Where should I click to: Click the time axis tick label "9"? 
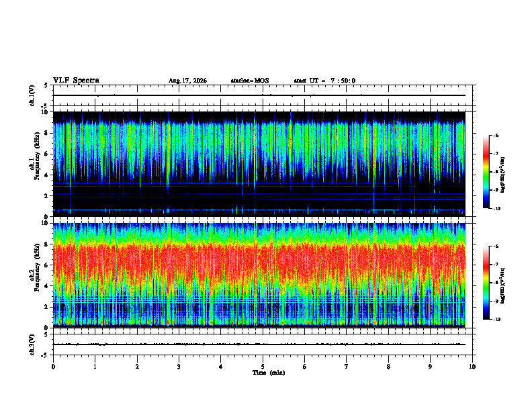pos(430,367)
